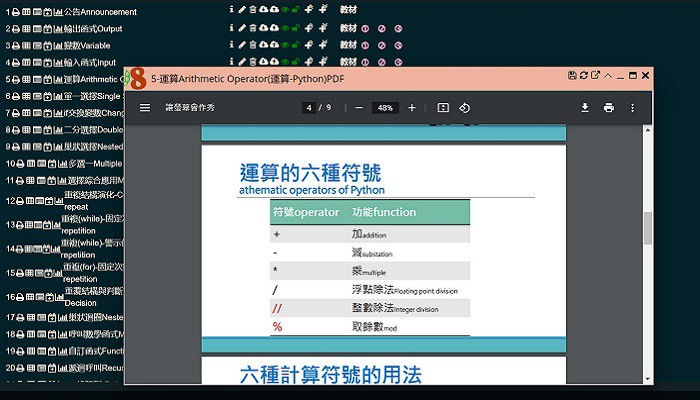Open the PDF viewer sidebar menu
This screenshot has width=700, height=400.
coord(145,108)
